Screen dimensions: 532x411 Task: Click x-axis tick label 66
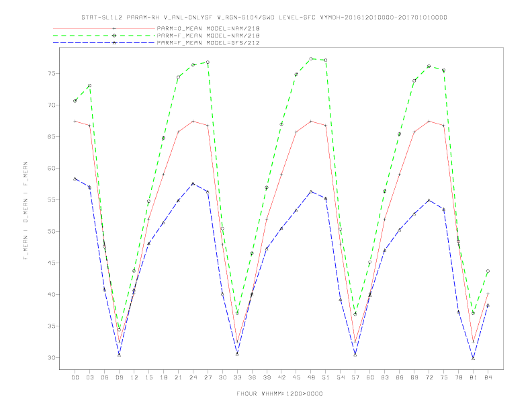(400, 377)
